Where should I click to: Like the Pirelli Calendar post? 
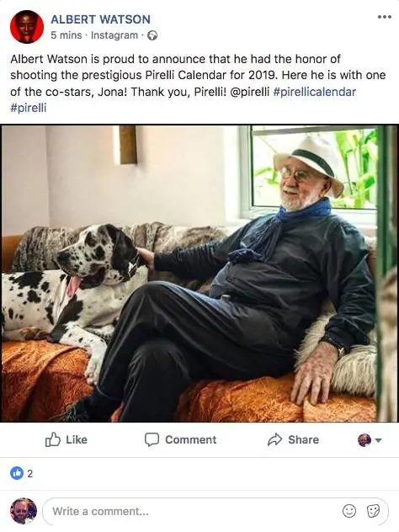[66, 439]
